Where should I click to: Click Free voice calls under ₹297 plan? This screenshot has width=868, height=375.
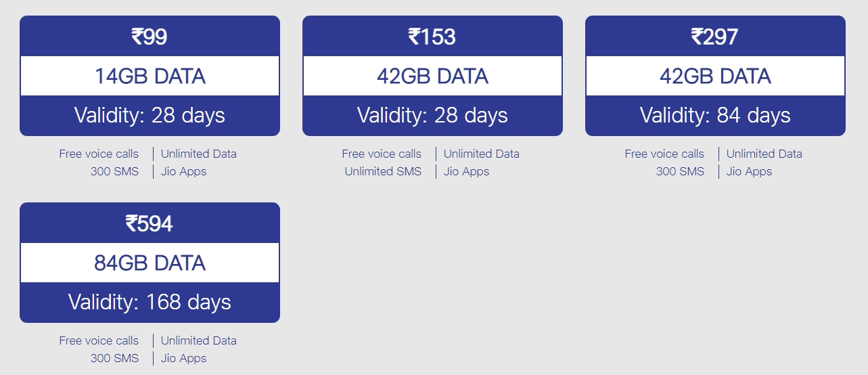pos(664,154)
